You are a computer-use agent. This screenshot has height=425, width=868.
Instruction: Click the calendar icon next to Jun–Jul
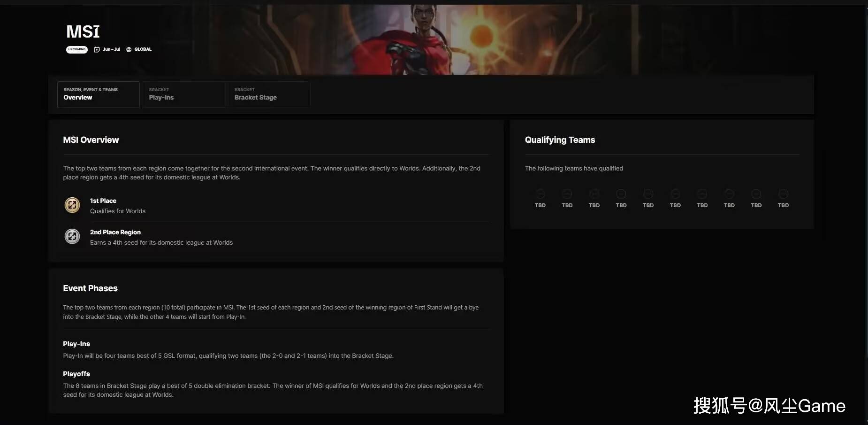click(97, 49)
